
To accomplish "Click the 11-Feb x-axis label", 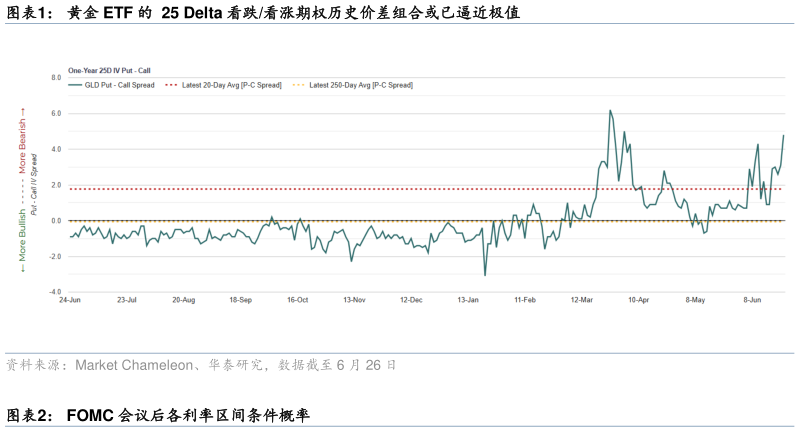I will click(x=525, y=300).
